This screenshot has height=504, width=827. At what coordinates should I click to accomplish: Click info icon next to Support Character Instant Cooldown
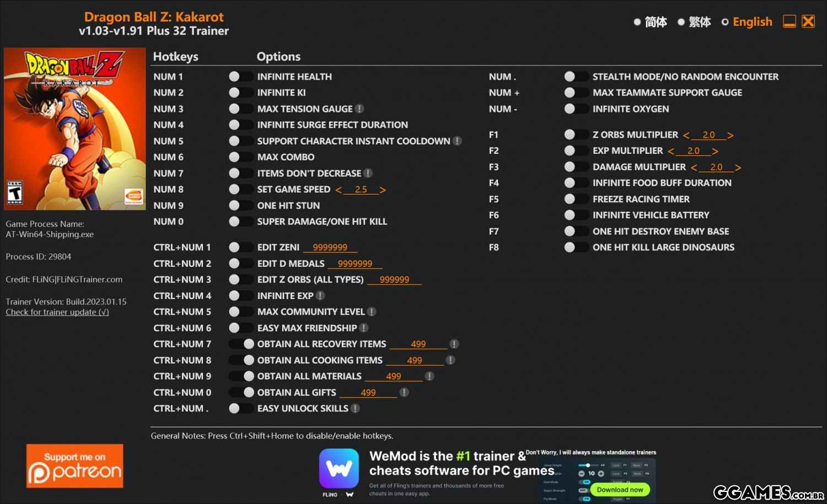[x=457, y=141]
